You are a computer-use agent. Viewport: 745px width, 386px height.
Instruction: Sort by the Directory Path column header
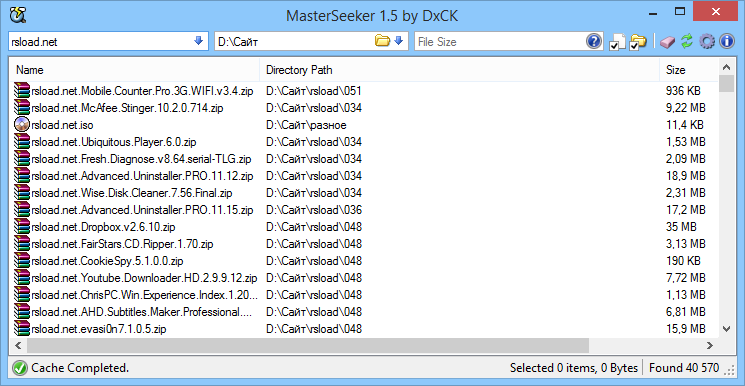pyautogui.click(x=459, y=70)
